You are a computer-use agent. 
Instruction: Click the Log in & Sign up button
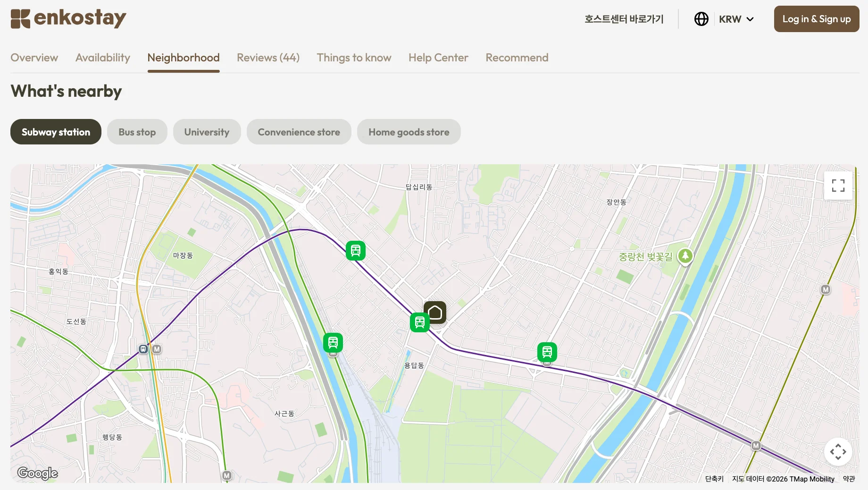pyautogui.click(x=816, y=19)
